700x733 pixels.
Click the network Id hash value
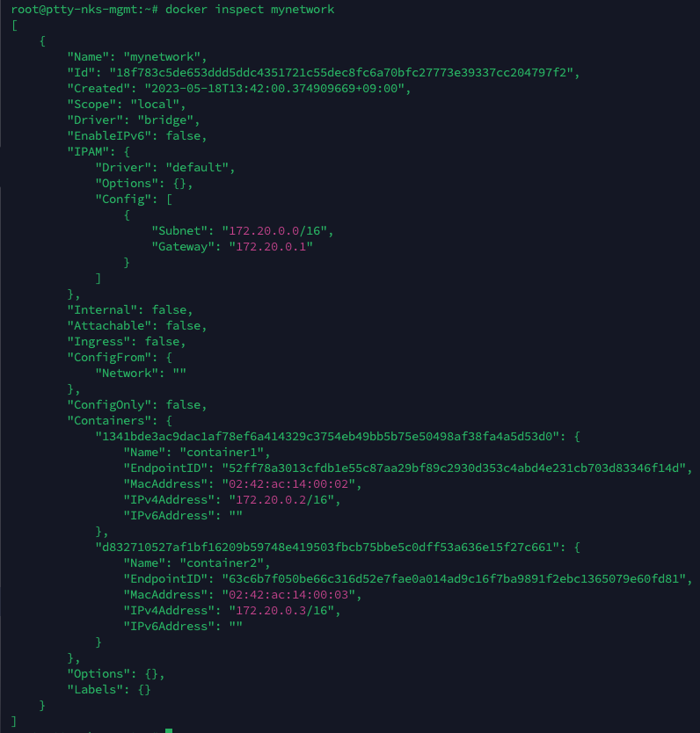pos(341,72)
